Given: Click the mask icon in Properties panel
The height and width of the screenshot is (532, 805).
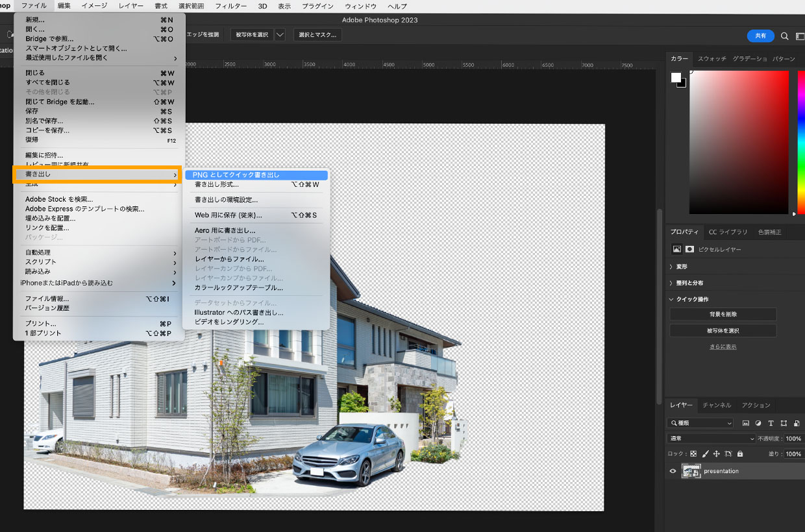Looking at the screenshot, I should (689, 249).
